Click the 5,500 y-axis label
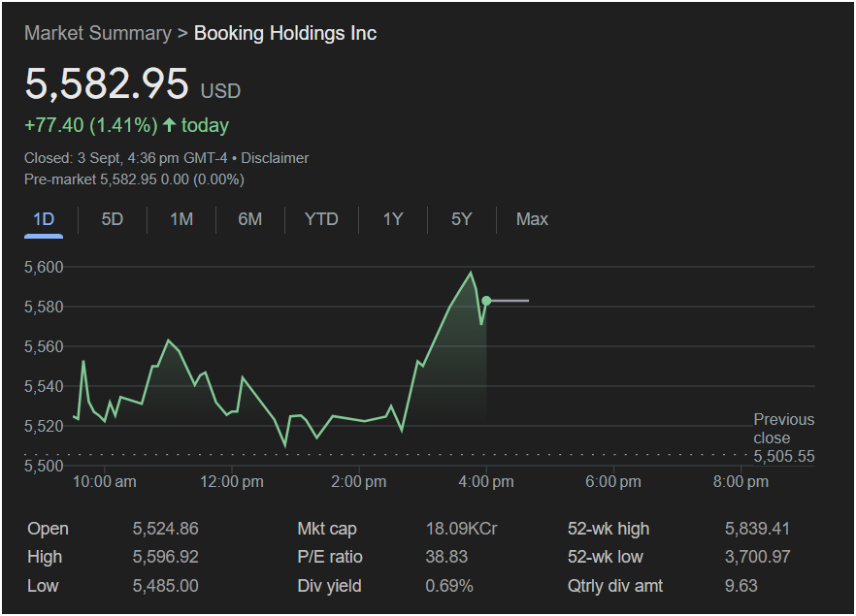Screen dimensions: 856x616 44,466
